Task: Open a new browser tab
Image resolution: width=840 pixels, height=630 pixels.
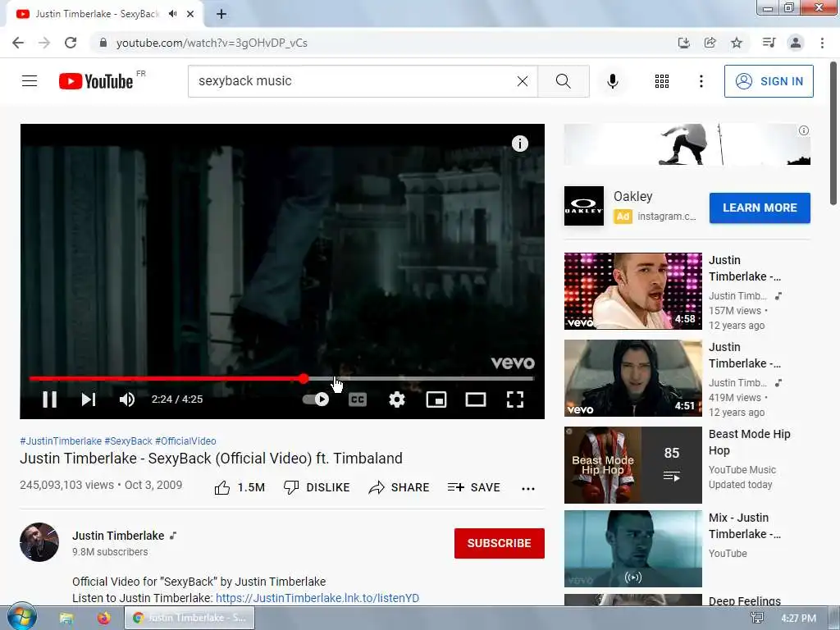Action: (221, 14)
